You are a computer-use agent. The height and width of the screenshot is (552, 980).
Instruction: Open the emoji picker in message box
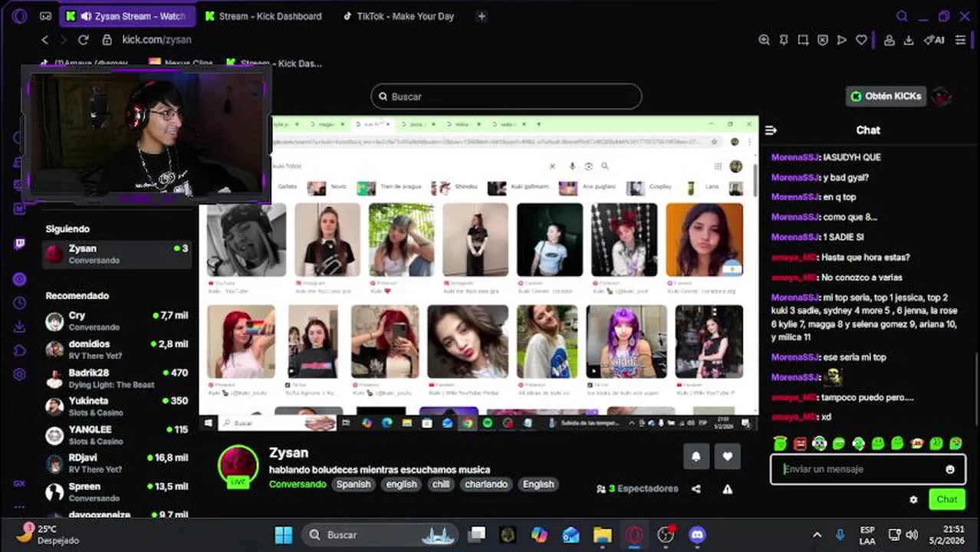[x=950, y=469]
